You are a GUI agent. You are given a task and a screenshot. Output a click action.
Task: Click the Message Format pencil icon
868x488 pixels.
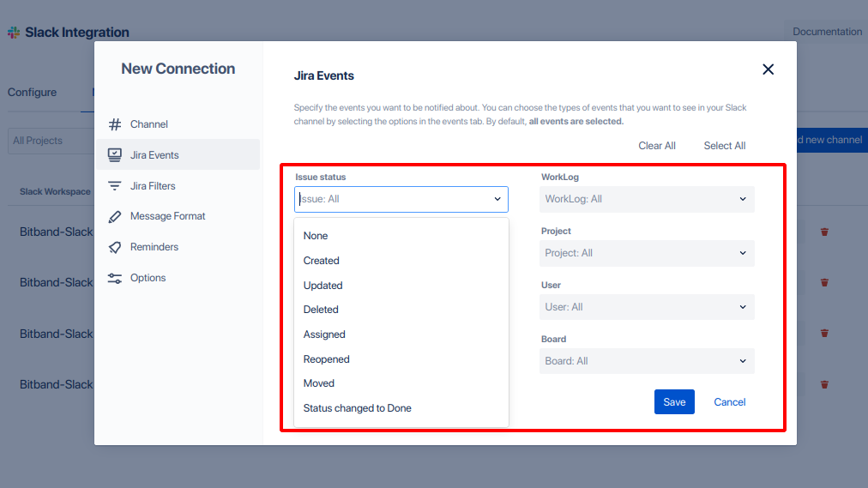115,216
